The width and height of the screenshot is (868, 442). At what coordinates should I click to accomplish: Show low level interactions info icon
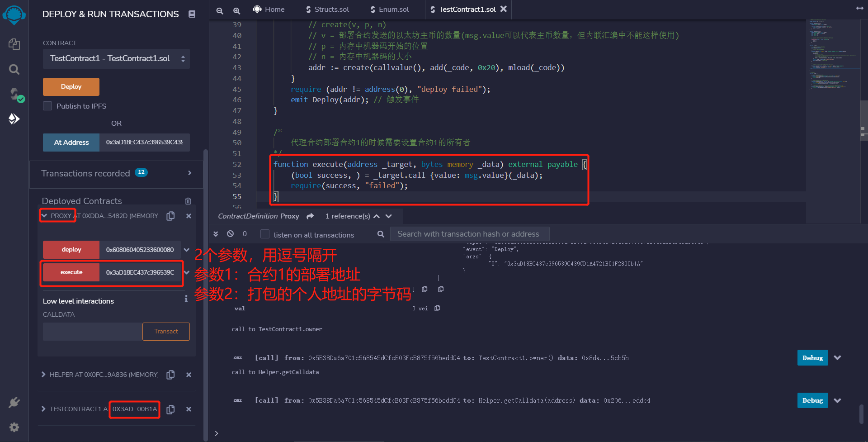point(186,299)
